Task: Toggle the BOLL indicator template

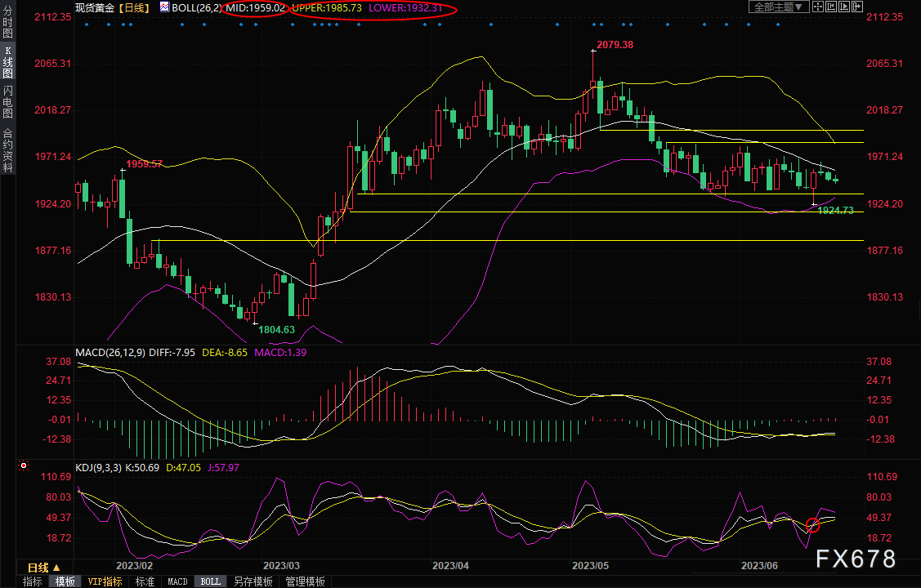Action: [x=210, y=581]
